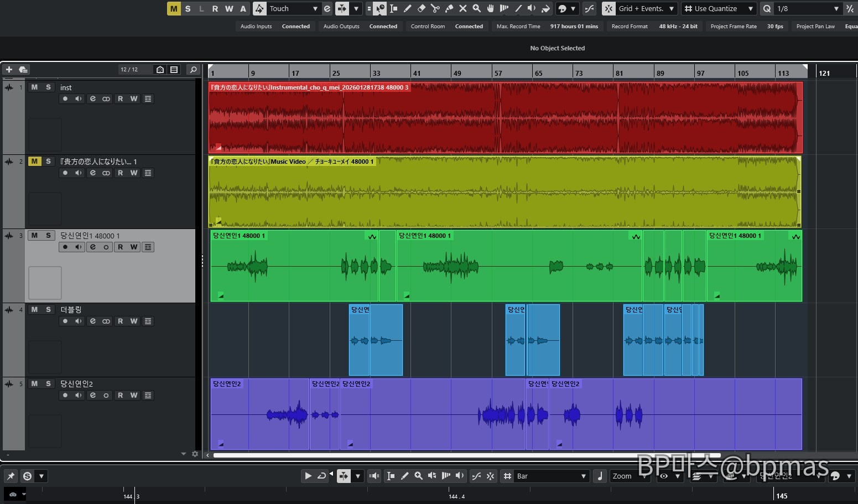Enable record on the 더블링 track
The image size is (858, 504).
[x=65, y=321]
